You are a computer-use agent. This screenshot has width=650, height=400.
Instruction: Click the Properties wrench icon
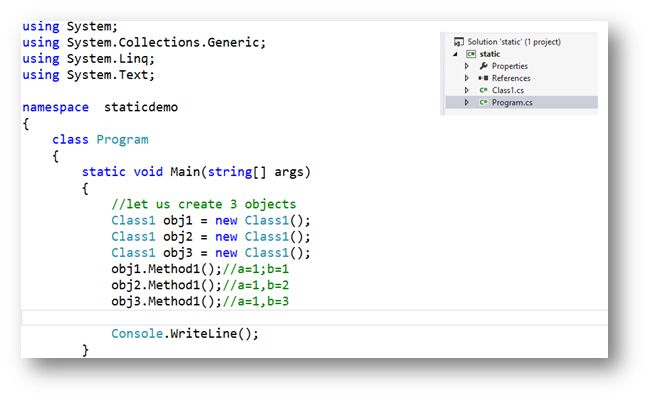pos(483,66)
